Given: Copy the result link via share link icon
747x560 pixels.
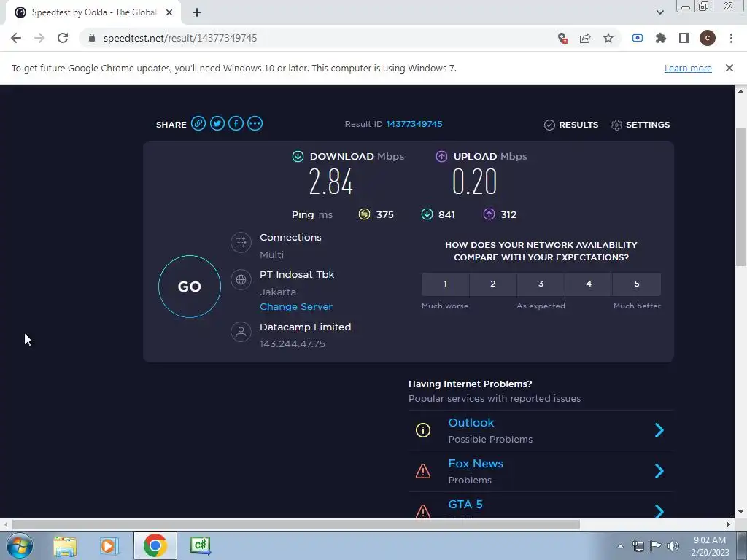Looking at the screenshot, I should click(198, 124).
